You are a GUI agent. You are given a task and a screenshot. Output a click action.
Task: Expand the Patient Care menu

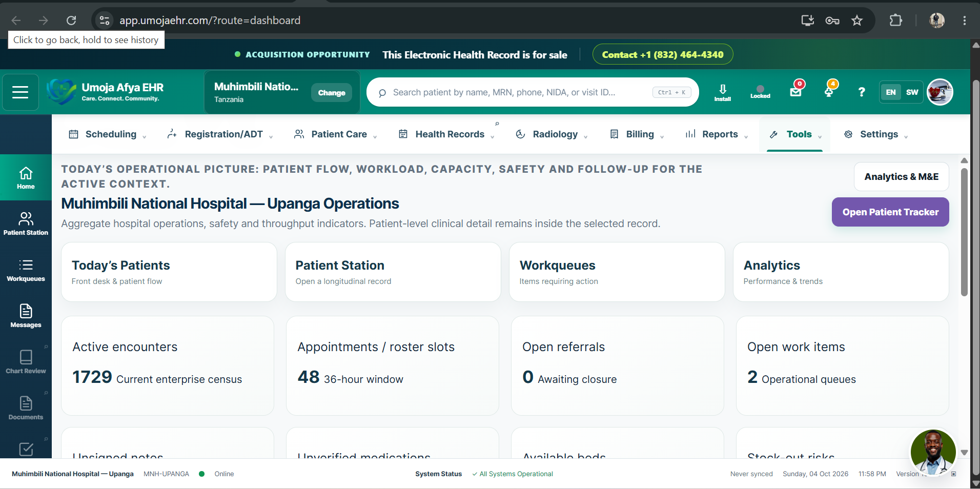pos(336,134)
